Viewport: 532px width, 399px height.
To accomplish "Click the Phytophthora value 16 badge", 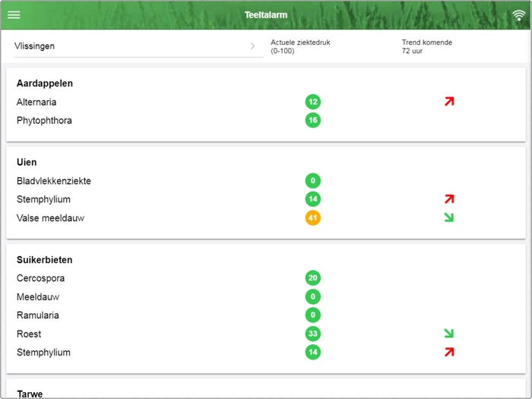I will 313,120.
